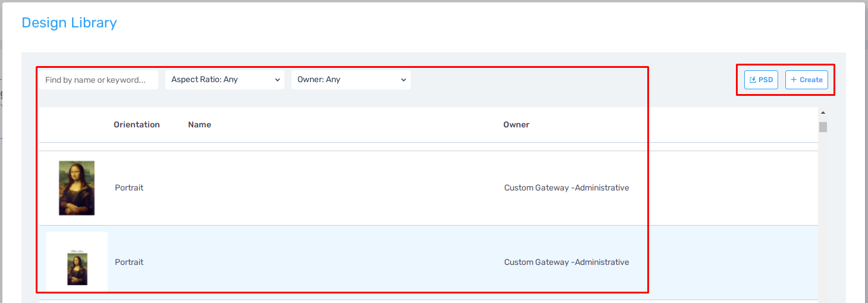Click the Design Library heading
Image resolution: width=868 pixels, height=303 pixels.
69,23
